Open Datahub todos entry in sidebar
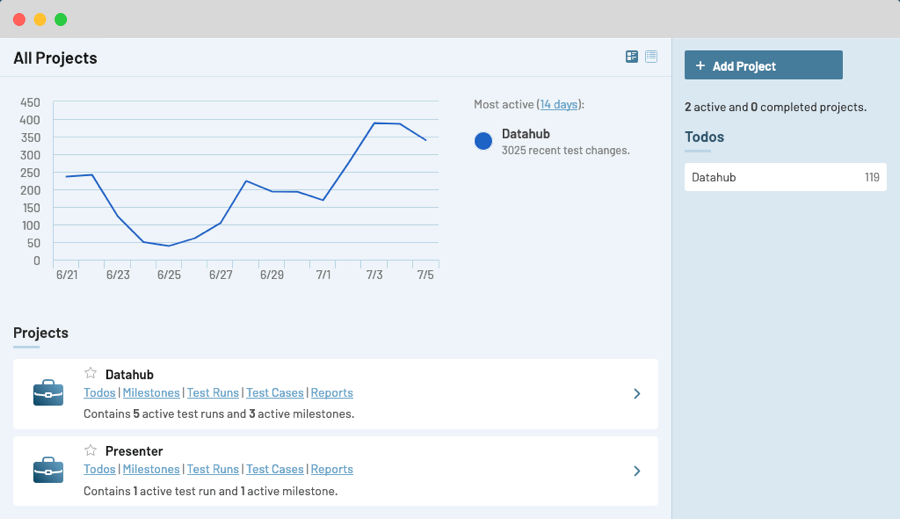 [785, 177]
